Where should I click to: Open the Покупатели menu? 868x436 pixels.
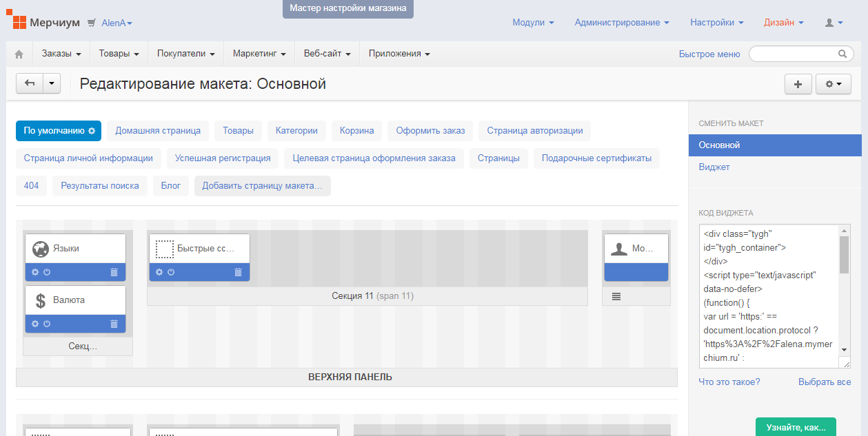pyautogui.click(x=186, y=54)
